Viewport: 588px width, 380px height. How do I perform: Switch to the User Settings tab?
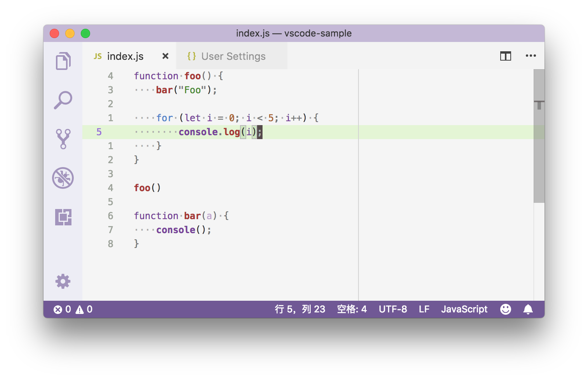tap(233, 56)
